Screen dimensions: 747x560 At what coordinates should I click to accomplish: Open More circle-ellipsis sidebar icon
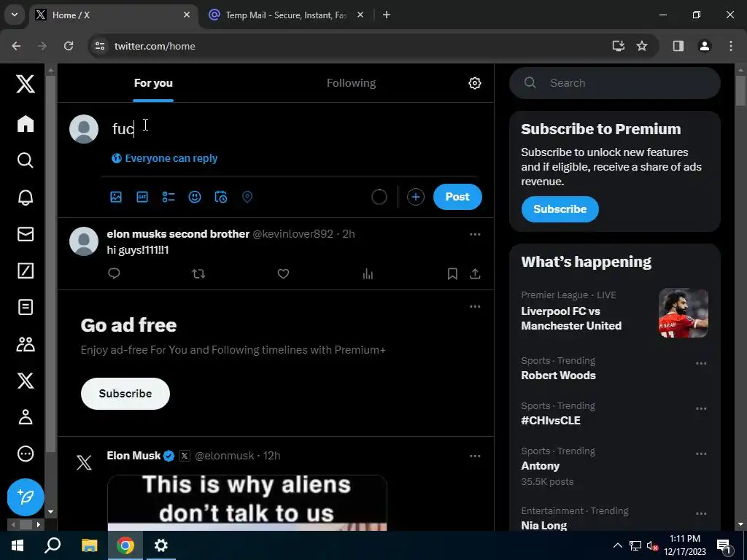click(26, 454)
